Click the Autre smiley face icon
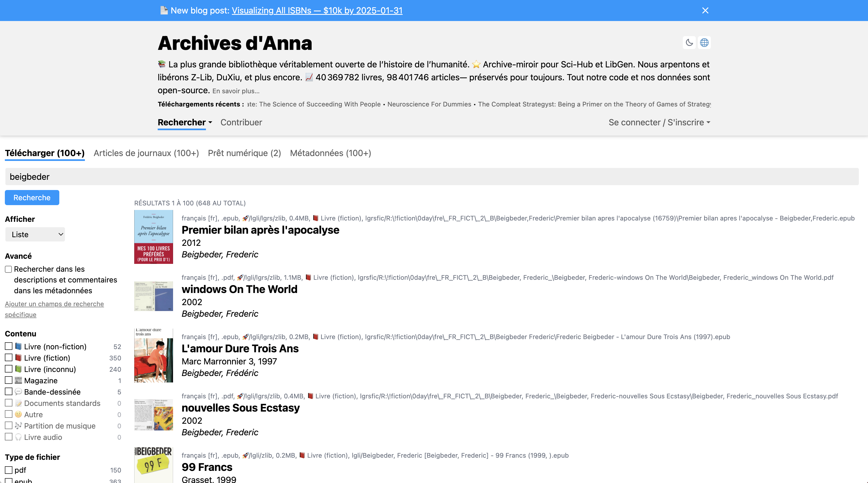Screen dimensions: 868x483 click(19, 414)
